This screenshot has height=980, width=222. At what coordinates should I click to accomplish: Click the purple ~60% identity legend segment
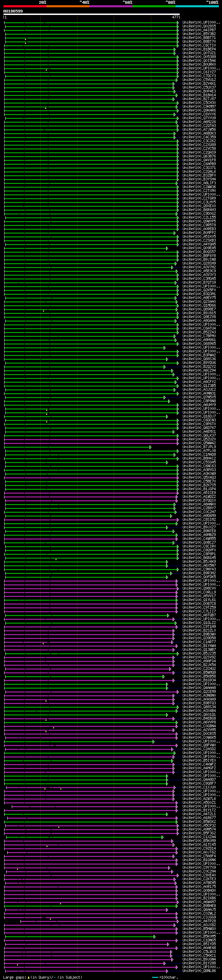[111, 6]
